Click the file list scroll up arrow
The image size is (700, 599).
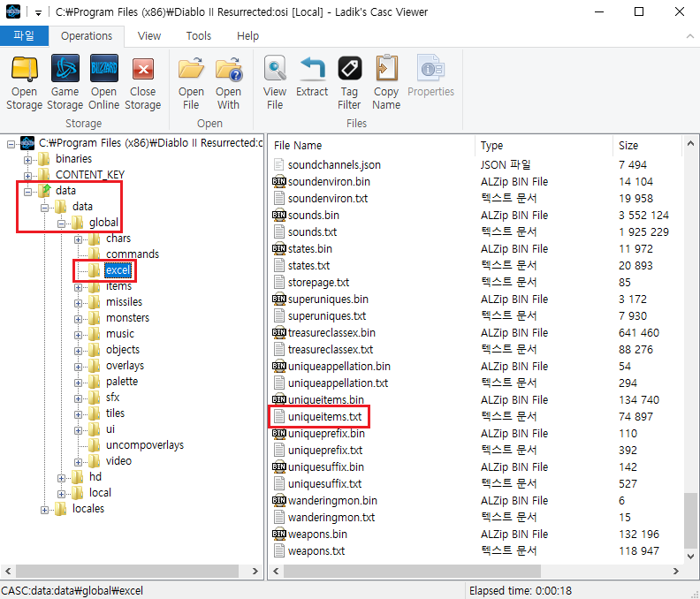click(690, 144)
